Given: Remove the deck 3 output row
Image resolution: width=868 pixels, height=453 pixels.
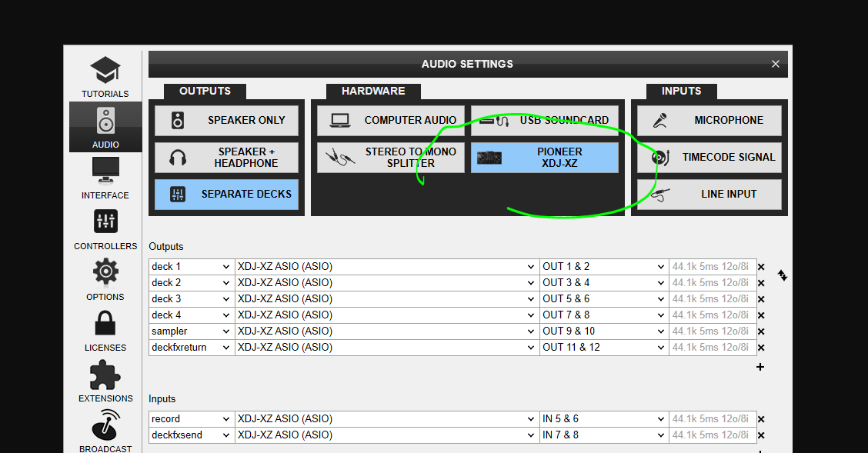Looking at the screenshot, I should pyautogui.click(x=761, y=299).
